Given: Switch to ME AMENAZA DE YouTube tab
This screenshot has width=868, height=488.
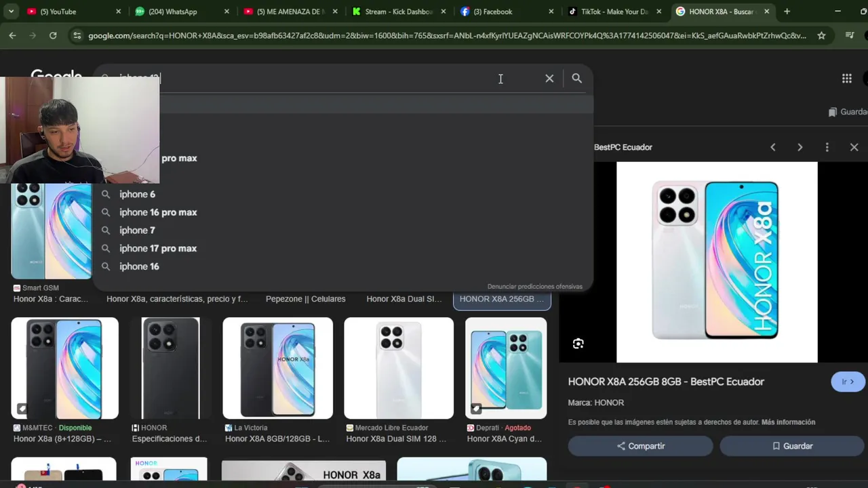Looking at the screenshot, I should pos(290,12).
